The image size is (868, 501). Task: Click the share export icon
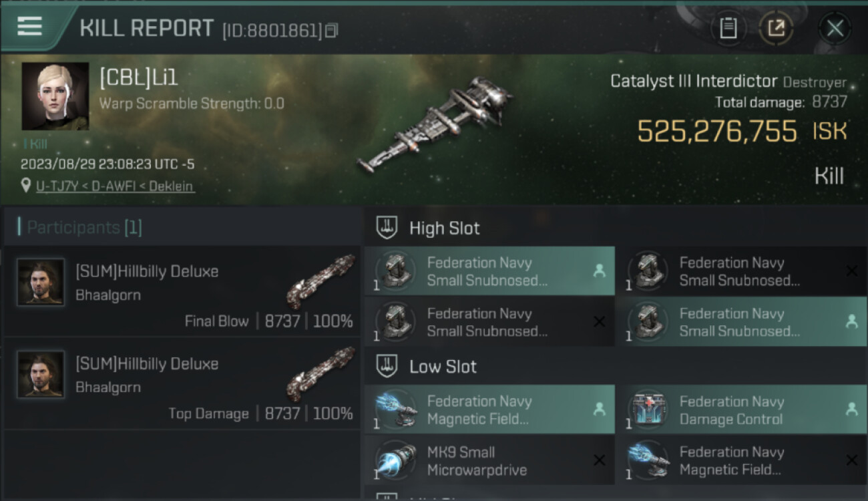[776, 28]
